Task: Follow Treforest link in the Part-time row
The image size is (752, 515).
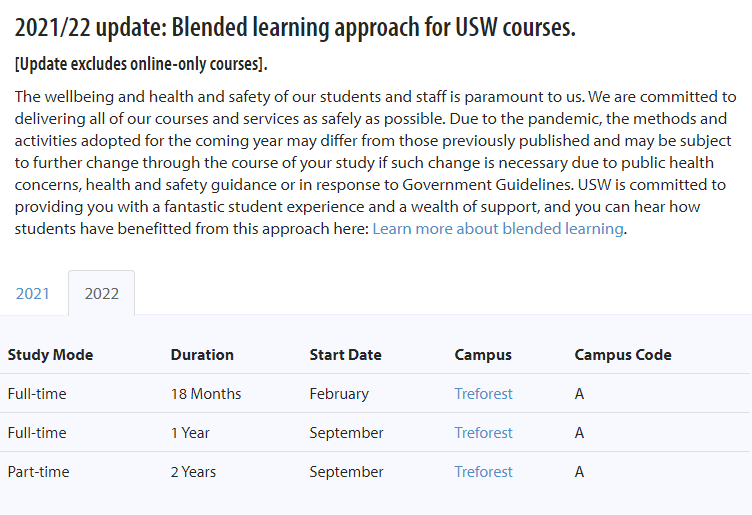Action: tap(483, 471)
